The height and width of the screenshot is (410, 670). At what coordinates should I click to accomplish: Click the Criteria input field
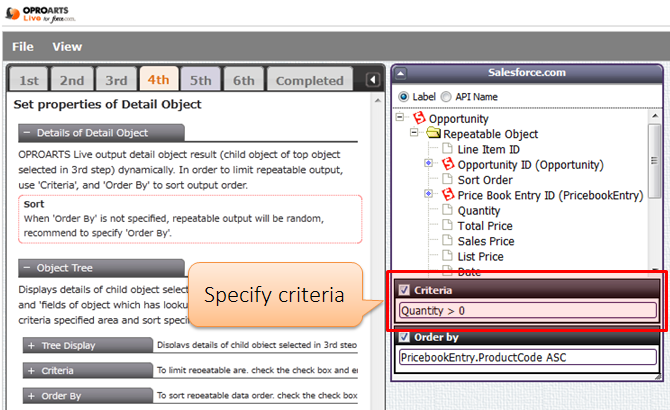point(528,310)
